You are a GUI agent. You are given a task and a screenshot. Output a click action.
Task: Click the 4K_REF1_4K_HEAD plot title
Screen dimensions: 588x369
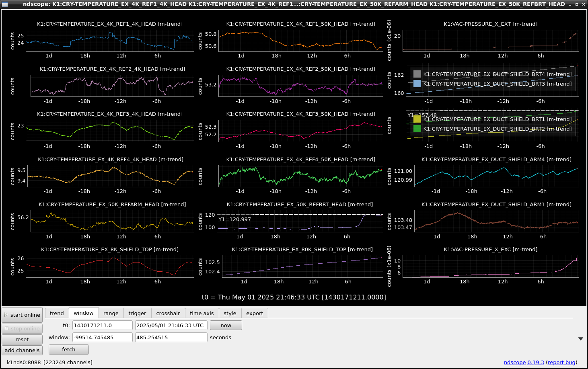point(110,24)
